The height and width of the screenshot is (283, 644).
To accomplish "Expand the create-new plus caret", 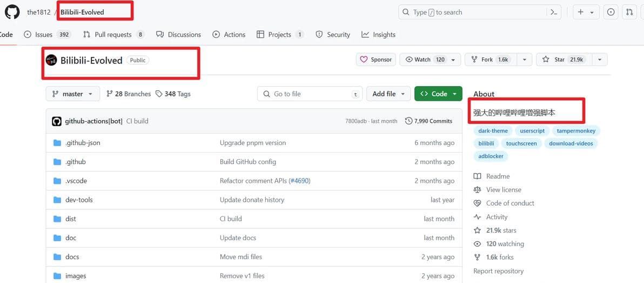I will pyautogui.click(x=592, y=12).
